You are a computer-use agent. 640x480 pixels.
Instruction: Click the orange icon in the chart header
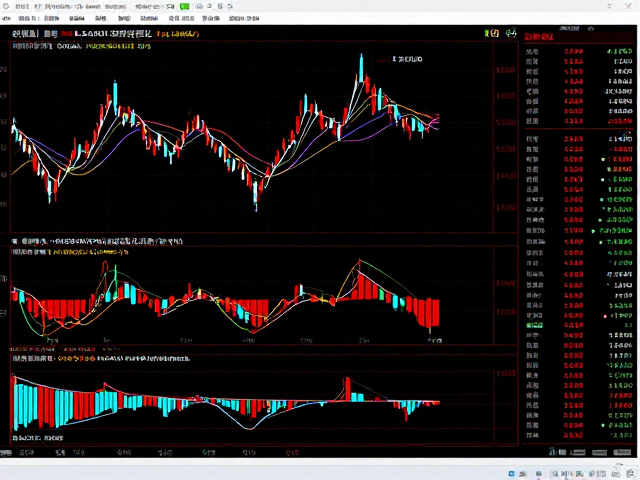[495, 33]
